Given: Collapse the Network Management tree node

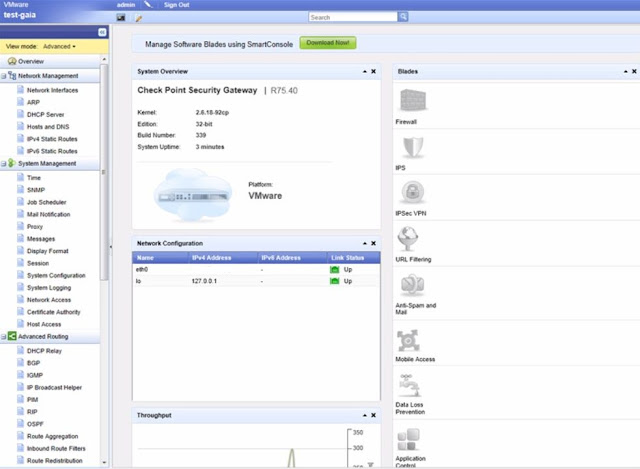Looking at the screenshot, I should [4, 76].
